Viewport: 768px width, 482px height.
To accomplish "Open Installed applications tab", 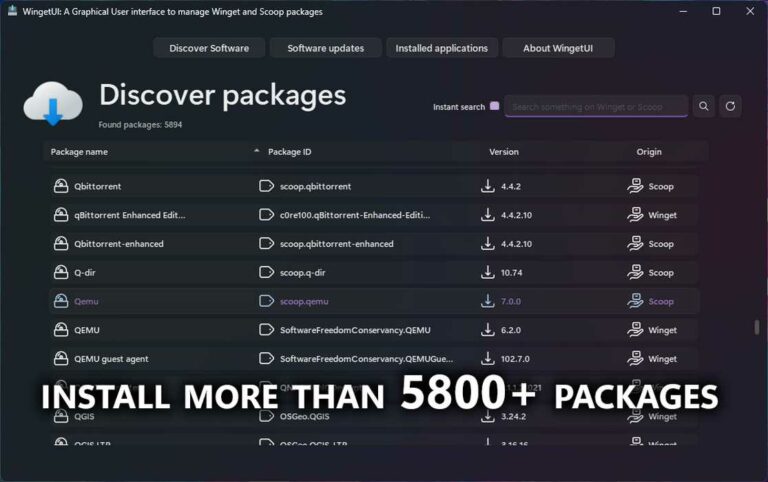I will click(x=442, y=48).
